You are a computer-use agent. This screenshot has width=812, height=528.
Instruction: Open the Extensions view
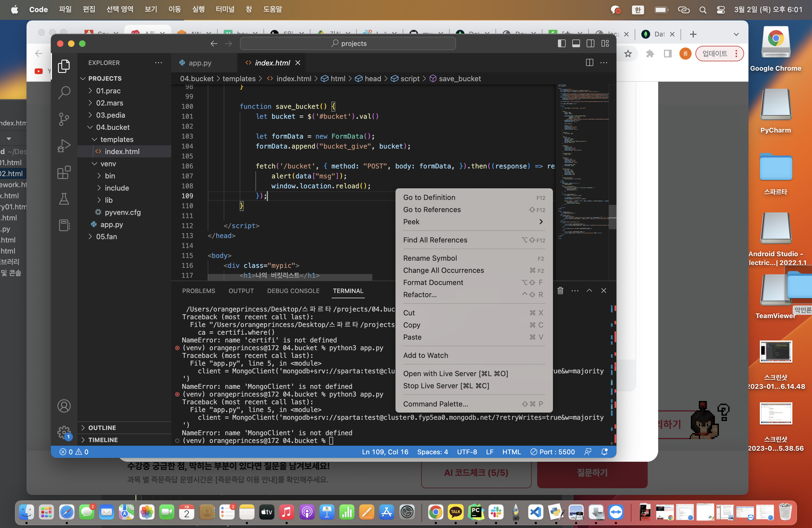point(64,172)
